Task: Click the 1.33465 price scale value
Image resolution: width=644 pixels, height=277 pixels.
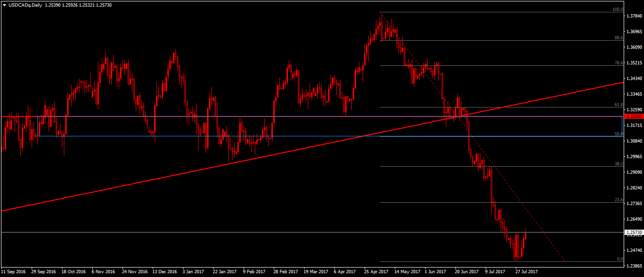Action: coord(634,94)
